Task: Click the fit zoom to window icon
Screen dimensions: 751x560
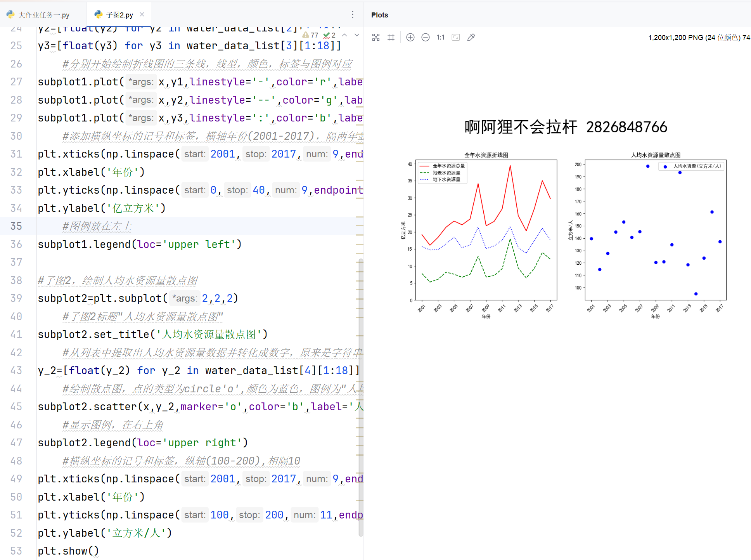Action: pos(456,37)
